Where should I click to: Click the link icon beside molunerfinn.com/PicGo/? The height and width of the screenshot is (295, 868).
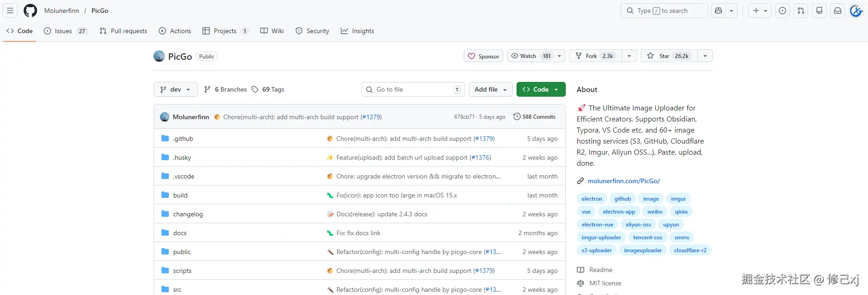581,181
